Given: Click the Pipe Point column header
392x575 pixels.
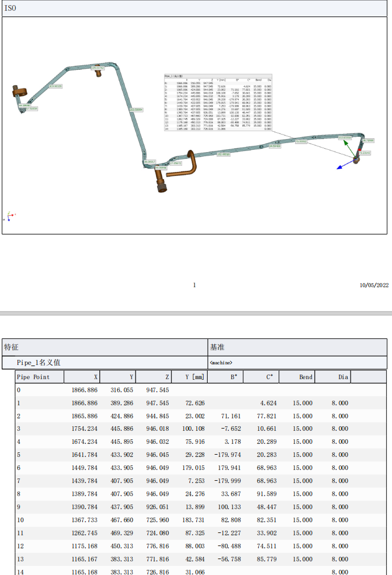Looking at the screenshot, I should [33, 377].
